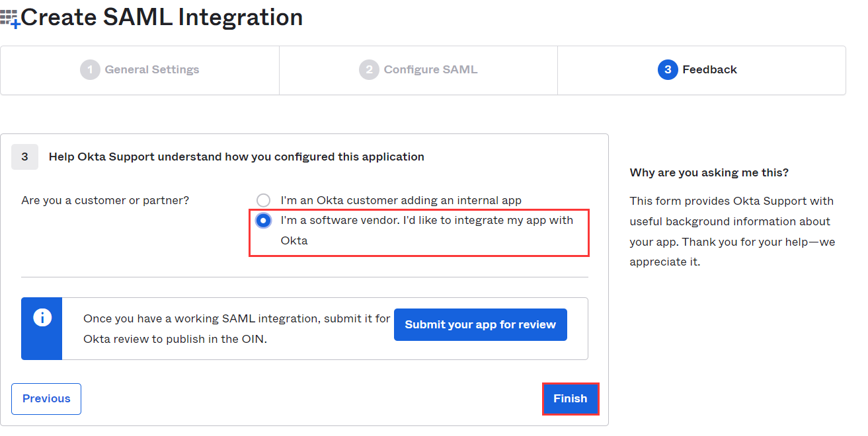Image resolution: width=868 pixels, height=436 pixels.
Task: Click the step 2 number circle
Action: [369, 69]
